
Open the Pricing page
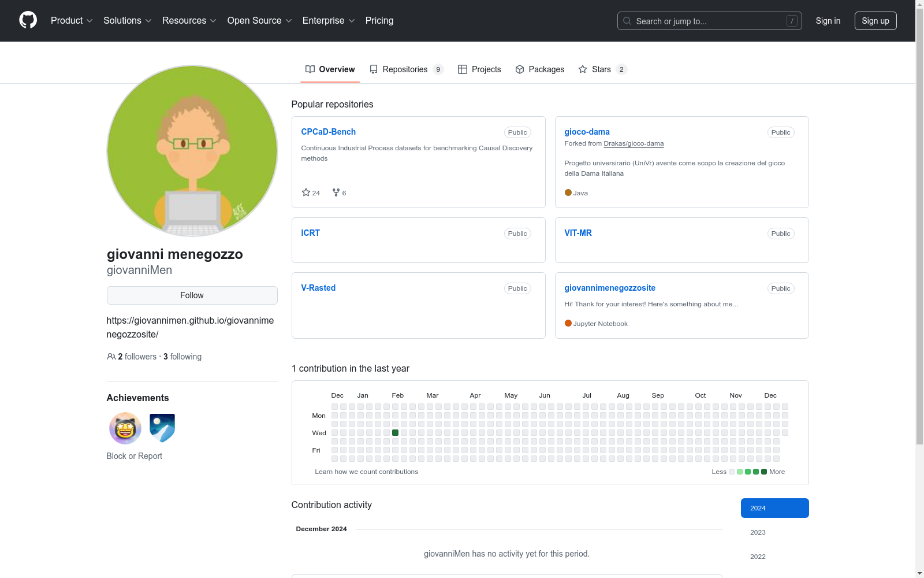tap(379, 21)
